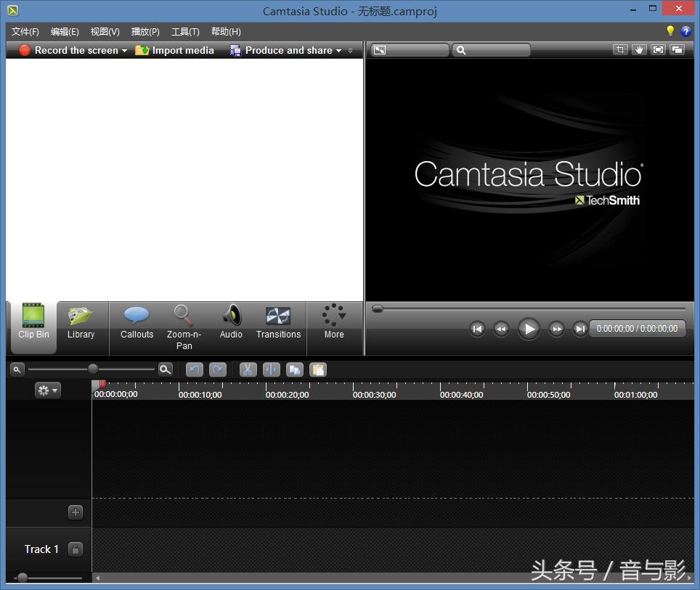
Task: Activate the pan hand tool in preview
Action: coord(639,50)
